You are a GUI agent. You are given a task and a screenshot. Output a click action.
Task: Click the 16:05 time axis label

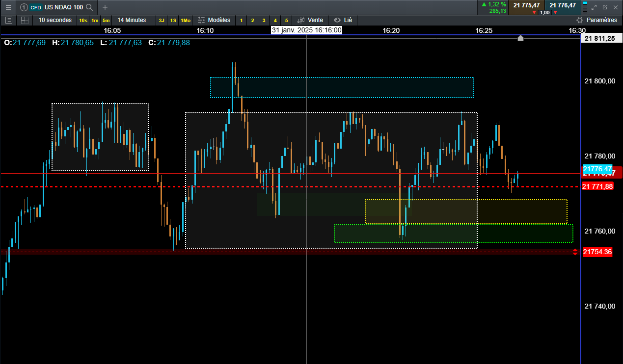[112, 30]
